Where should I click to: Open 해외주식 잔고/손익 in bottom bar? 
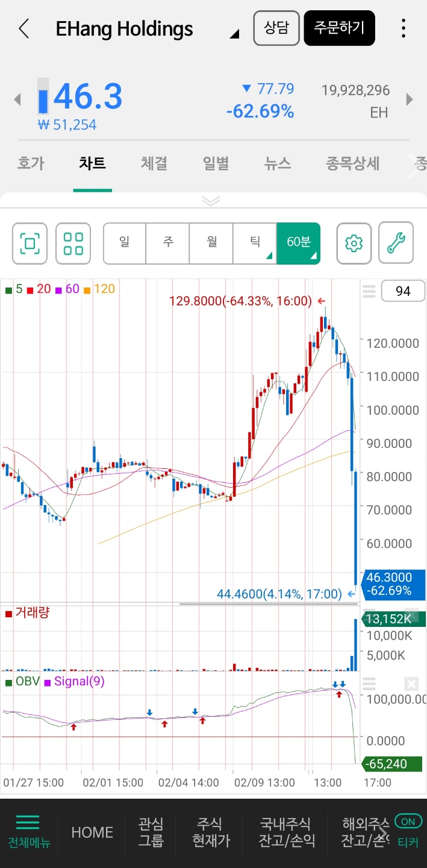coord(366,832)
